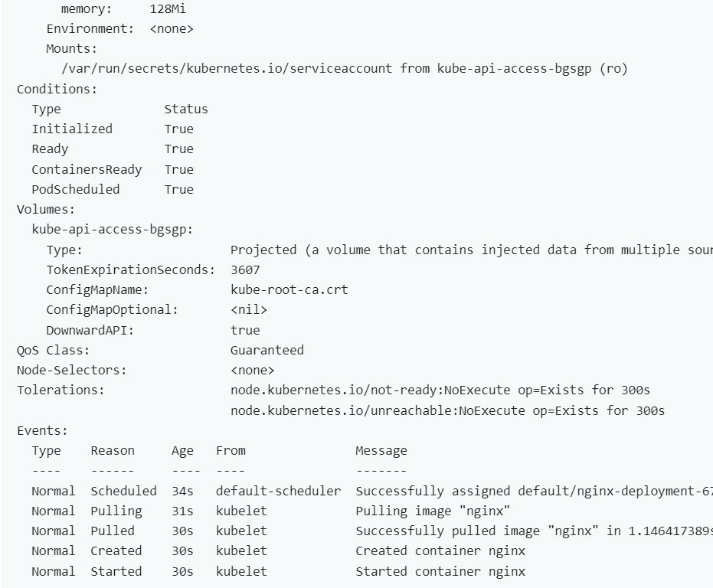Click the 'Guaranteed' QoS Class value

coord(267,350)
